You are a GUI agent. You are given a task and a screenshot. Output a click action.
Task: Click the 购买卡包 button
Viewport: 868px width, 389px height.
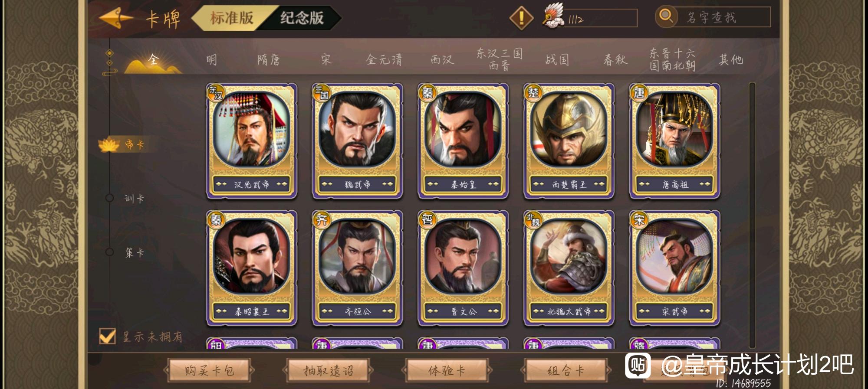[209, 370]
